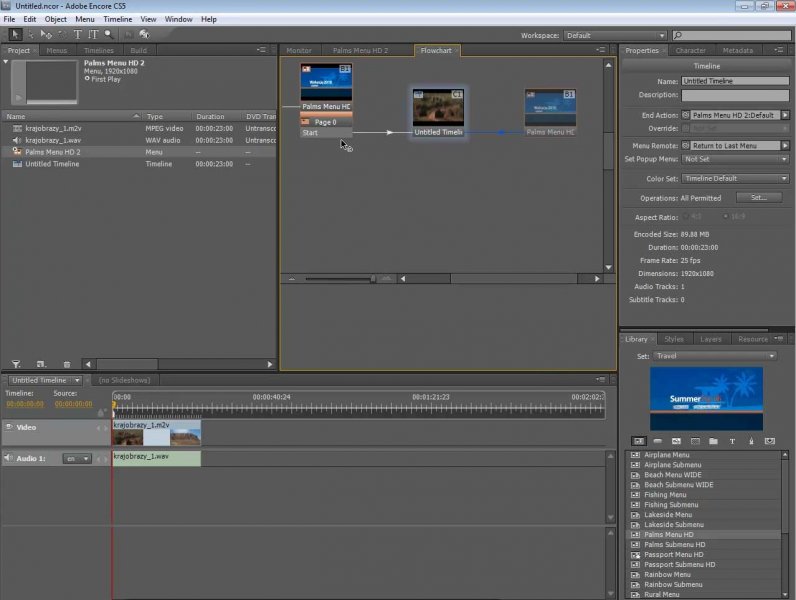Open the Timeline menu
The image size is (796, 600).
(117, 19)
